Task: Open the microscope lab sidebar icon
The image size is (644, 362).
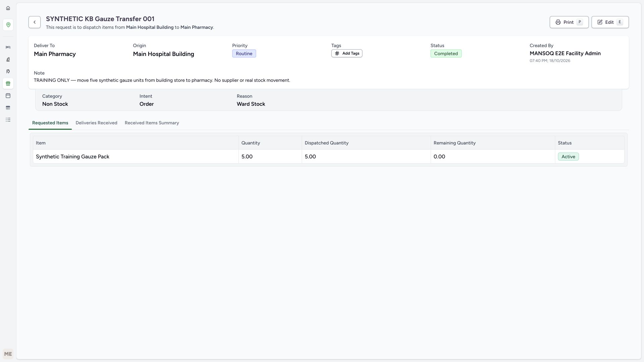Action: pyautogui.click(x=8, y=59)
